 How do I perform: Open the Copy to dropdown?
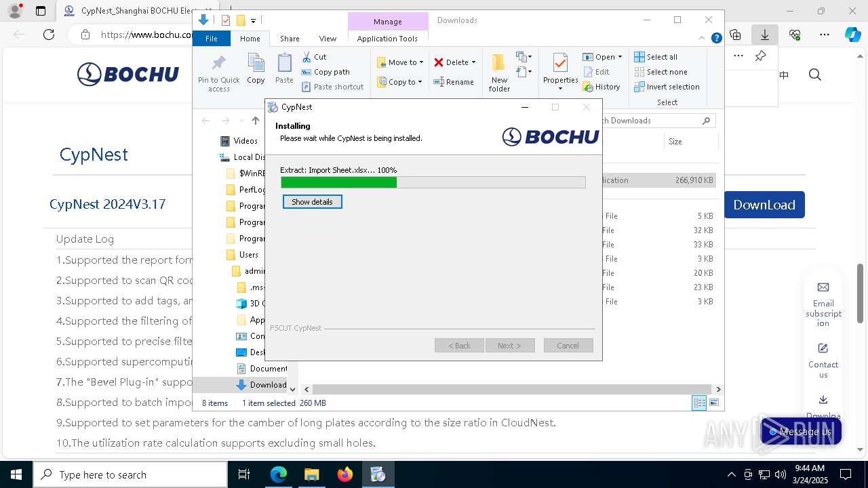pyautogui.click(x=399, y=82)
